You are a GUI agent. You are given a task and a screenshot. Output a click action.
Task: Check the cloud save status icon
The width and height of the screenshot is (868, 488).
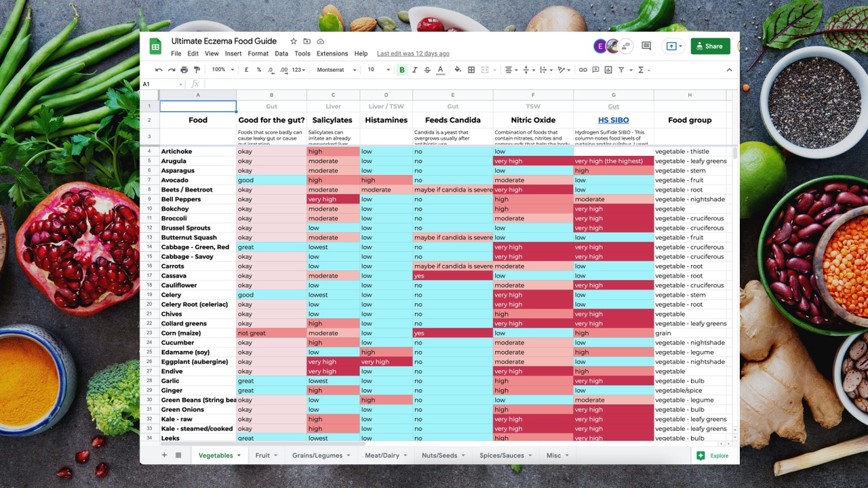click(x=321, y=41)
